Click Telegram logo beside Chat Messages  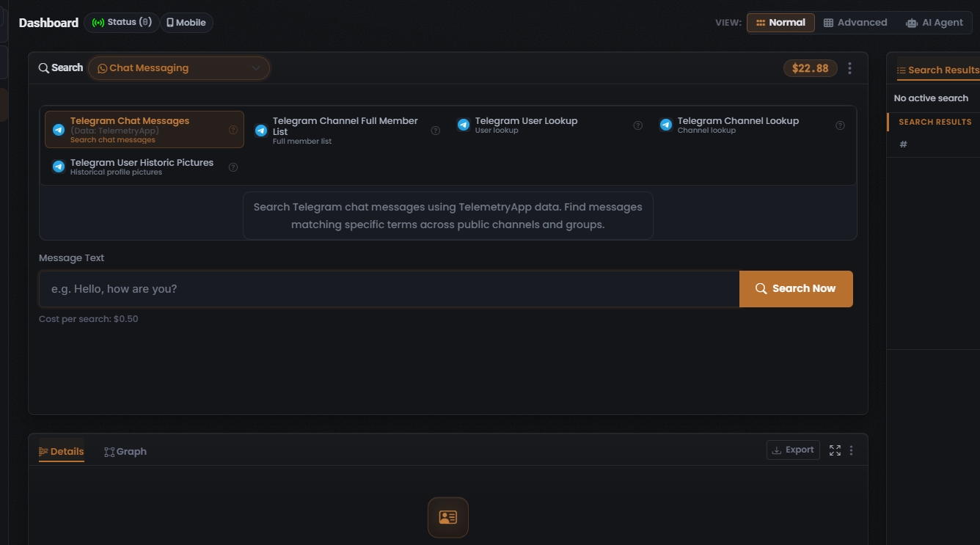pos(59,130)
